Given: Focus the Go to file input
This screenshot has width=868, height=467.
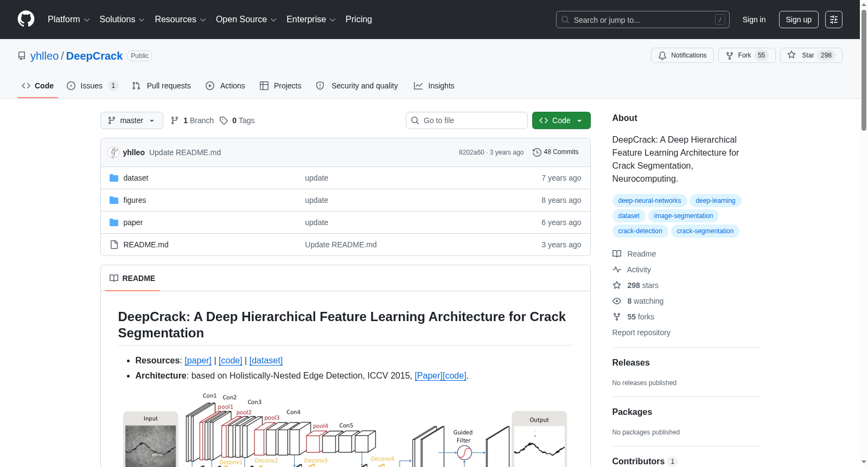Looking at the screenshot, I should point(467,120).
